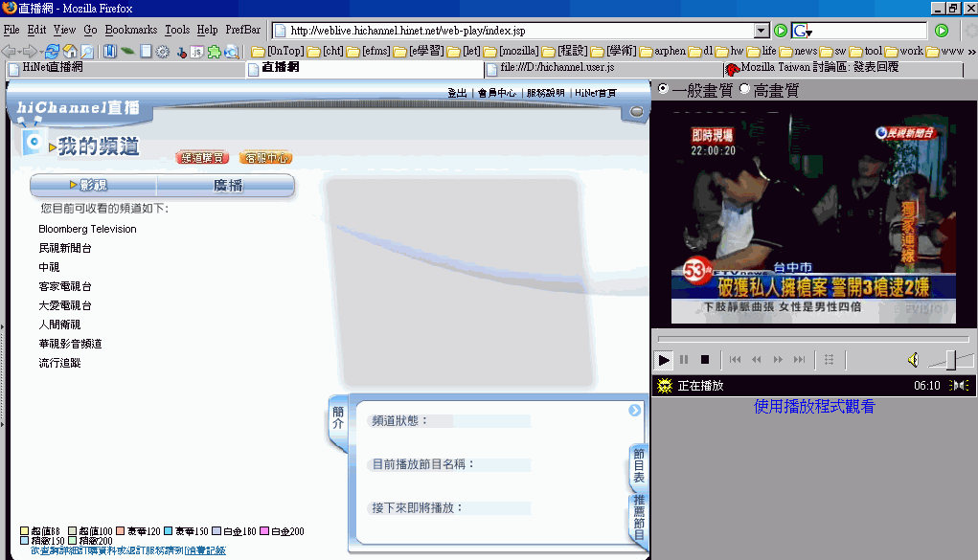Click 使用播放程式觀看 link
The image size is (978, 560).
(x=814, y=407)
